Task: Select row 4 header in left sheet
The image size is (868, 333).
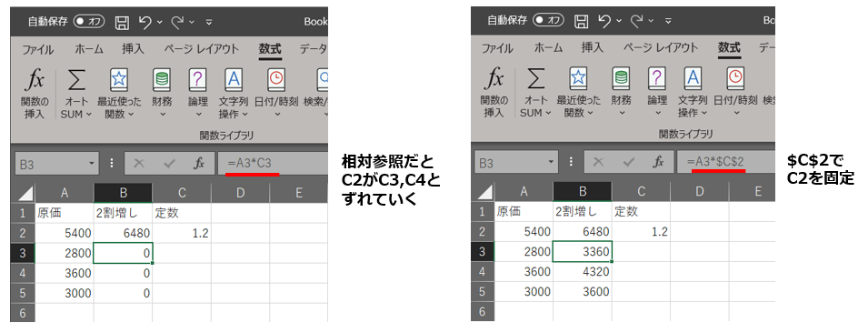Action: (23, 273)
